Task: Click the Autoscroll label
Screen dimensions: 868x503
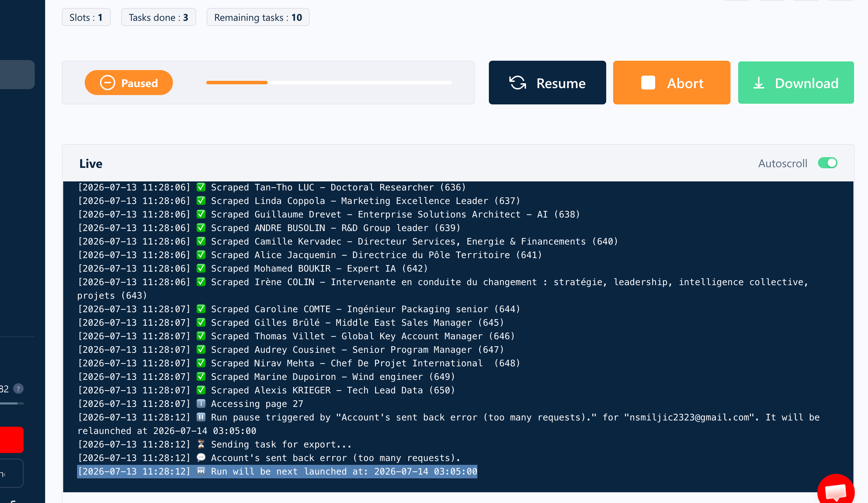Action: tap(783, 163)
